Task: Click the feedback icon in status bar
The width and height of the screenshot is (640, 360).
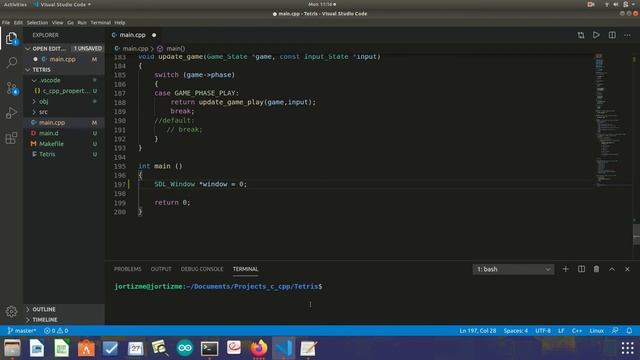Action: (615, 331)
